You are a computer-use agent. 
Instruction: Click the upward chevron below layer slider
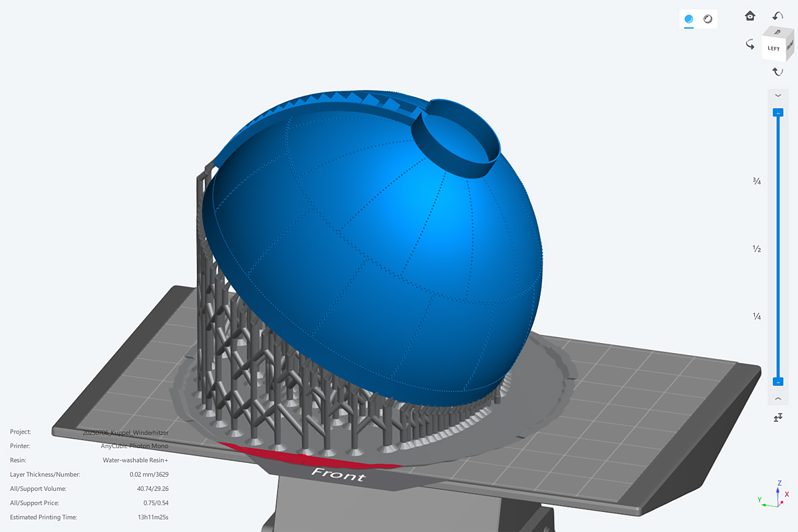[x=777, y=398]
